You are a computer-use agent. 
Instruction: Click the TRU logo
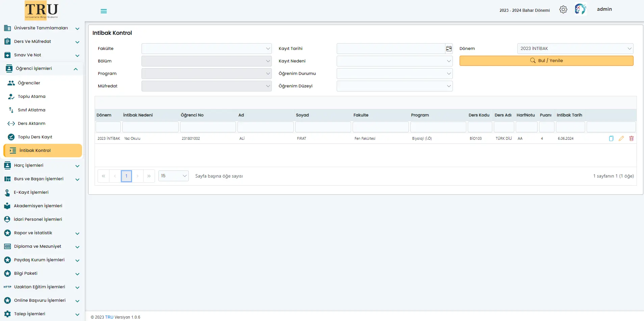[42, 10]
